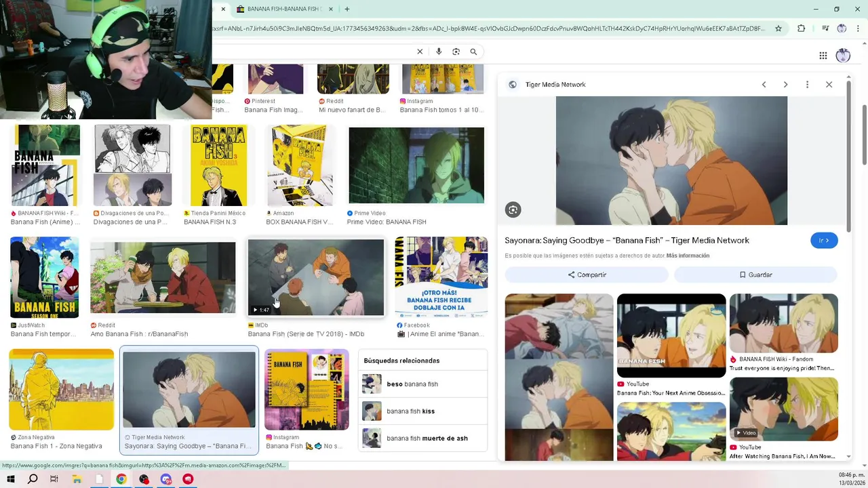Open Task View on the taskbar
Image resolution: width=868 pixels, height=488 pixels.
[54, 479]
